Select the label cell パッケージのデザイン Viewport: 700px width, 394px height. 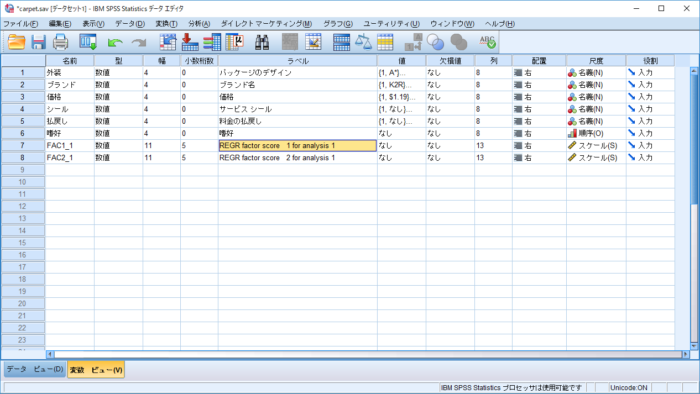point(298,72)
